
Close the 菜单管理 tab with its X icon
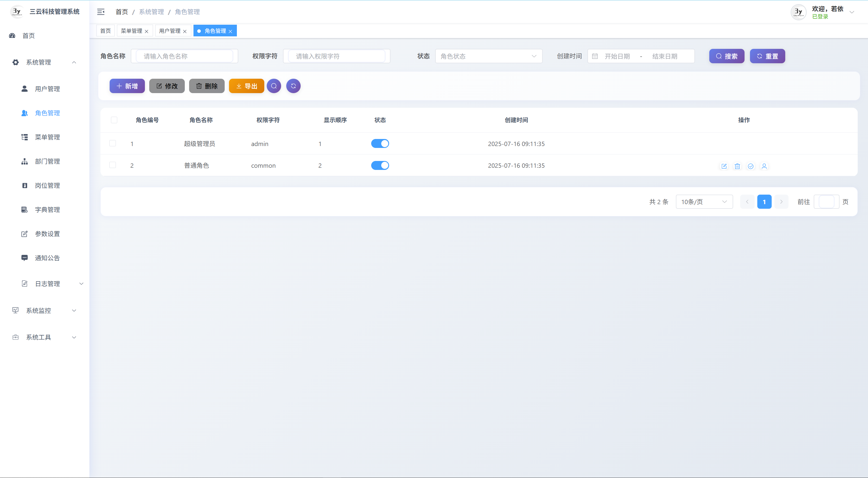[147, 31]
